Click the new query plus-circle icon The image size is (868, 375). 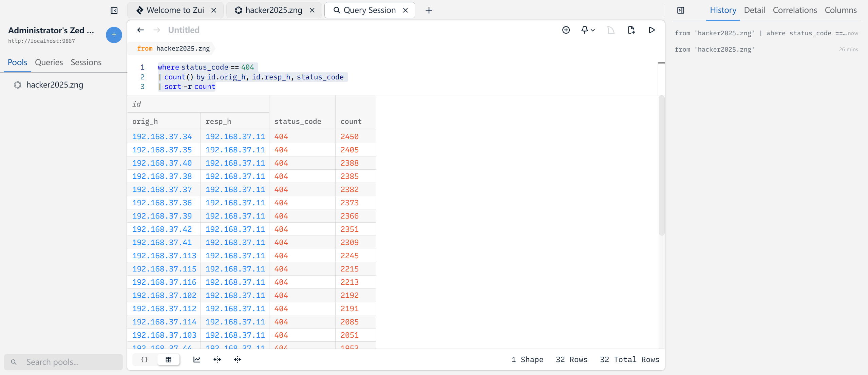(566, 30)
